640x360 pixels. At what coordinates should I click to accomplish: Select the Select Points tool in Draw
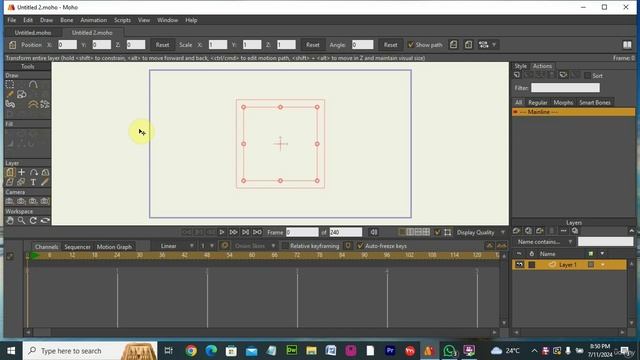click(x=10, y=84)
